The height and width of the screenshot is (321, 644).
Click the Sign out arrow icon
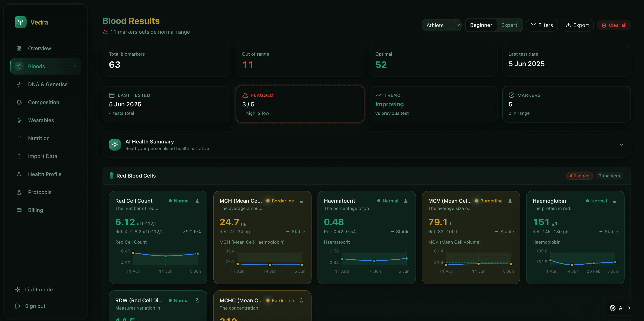pos(18,306)
